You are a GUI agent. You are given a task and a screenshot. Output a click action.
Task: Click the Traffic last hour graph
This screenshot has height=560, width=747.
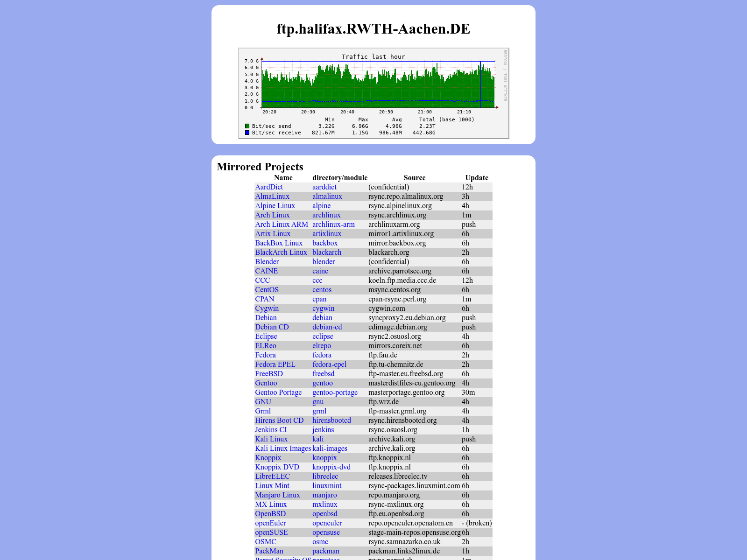click(x=373, y=93)
